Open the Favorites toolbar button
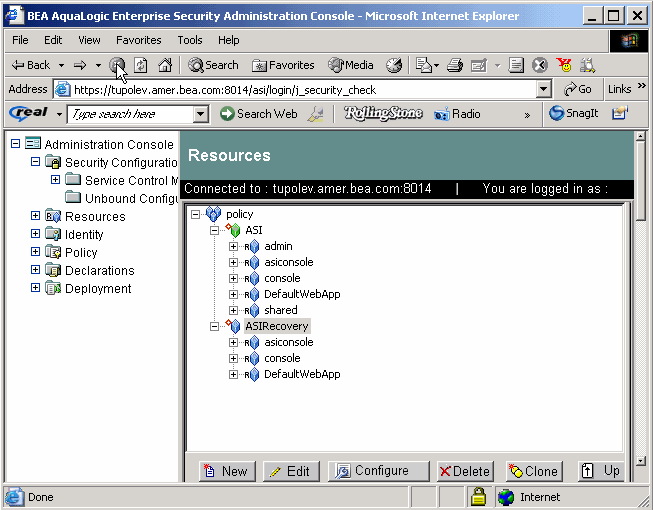 [x=283, y=65]
